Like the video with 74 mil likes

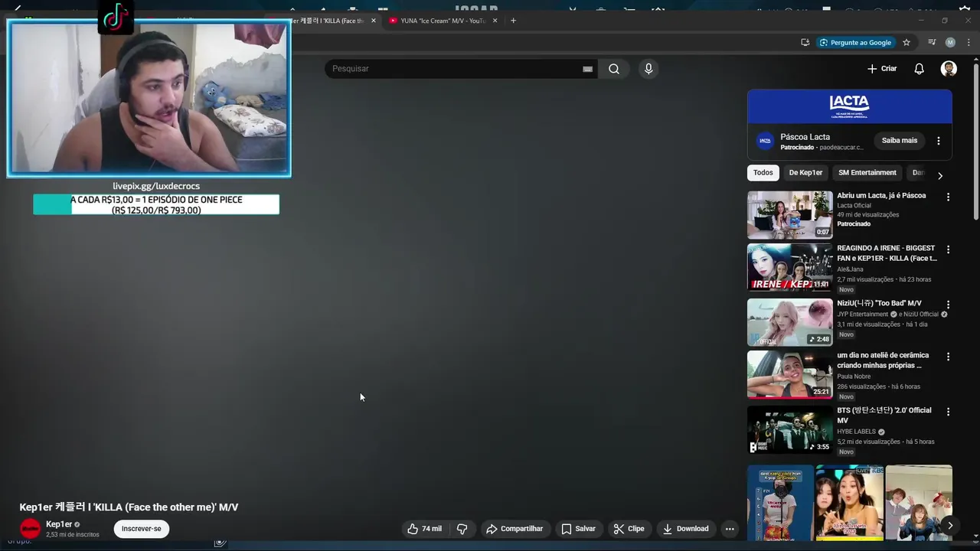424,529
